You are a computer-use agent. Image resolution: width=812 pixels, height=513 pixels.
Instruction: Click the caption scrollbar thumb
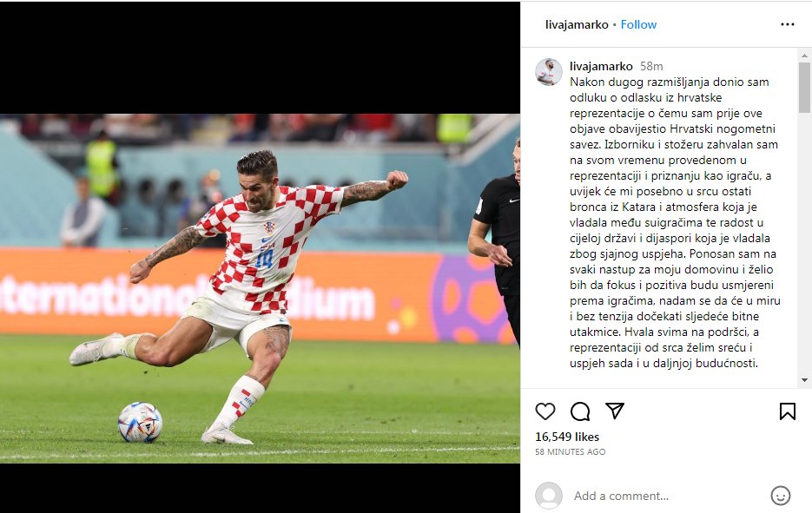804,88
